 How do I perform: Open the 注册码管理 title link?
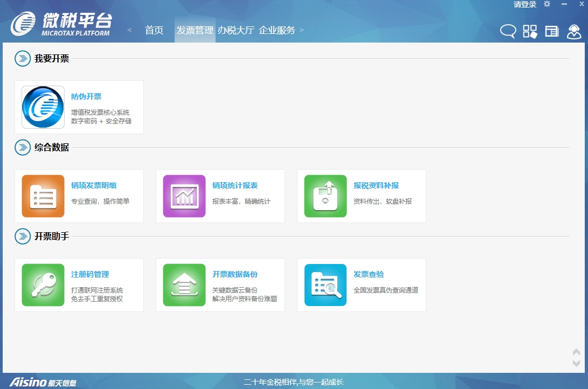(x=90, y=274)
